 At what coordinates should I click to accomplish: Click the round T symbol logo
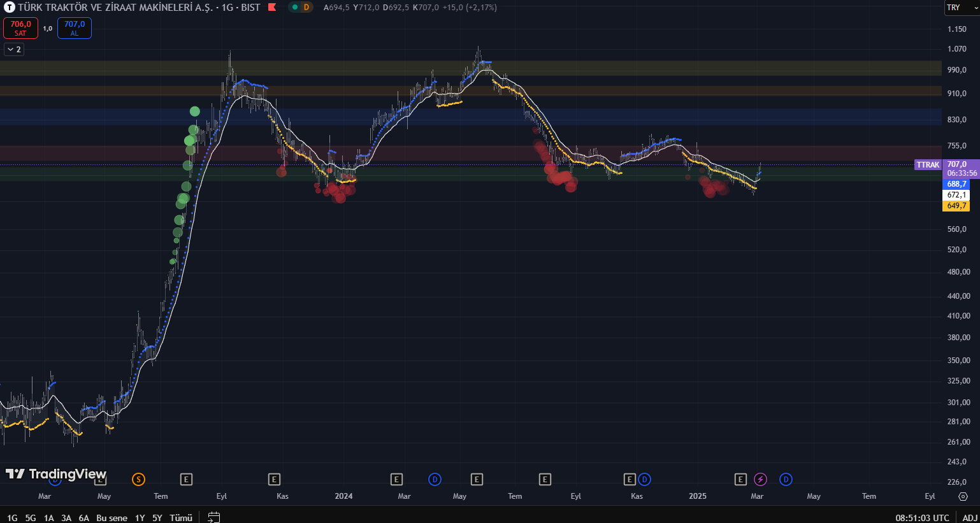tap(10, 8)
